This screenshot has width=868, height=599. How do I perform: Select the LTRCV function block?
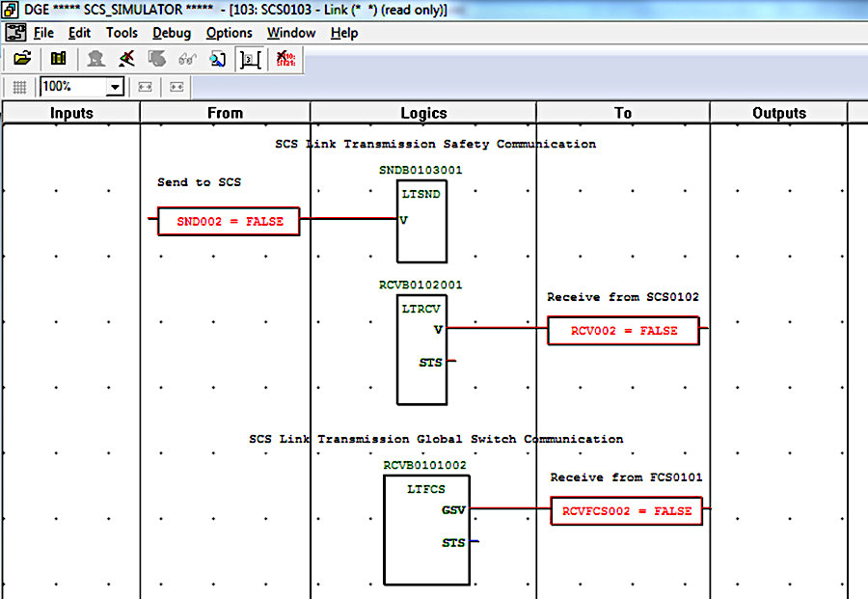[421, 350]
